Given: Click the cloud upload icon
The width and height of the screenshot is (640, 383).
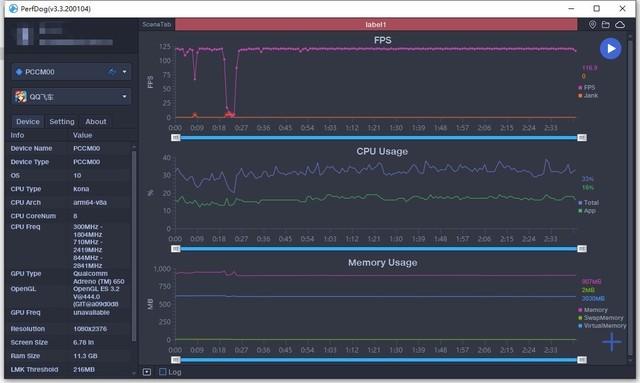Looking at the screenshot, I should [620, 25].
